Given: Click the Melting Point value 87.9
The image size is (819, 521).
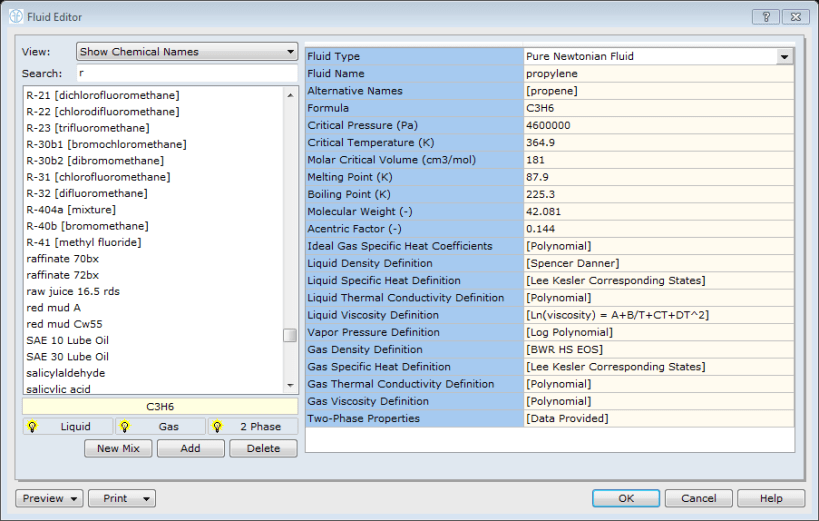Looking at the screenshot, I should [659, 177].
